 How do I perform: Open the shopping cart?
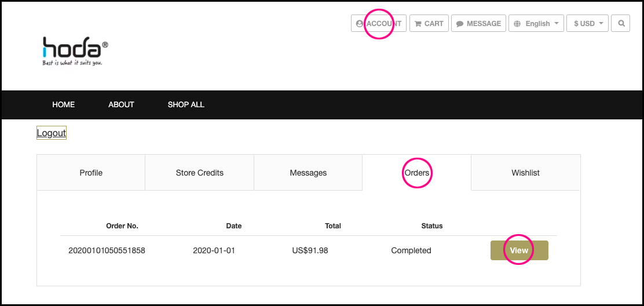tap(429, 24)
